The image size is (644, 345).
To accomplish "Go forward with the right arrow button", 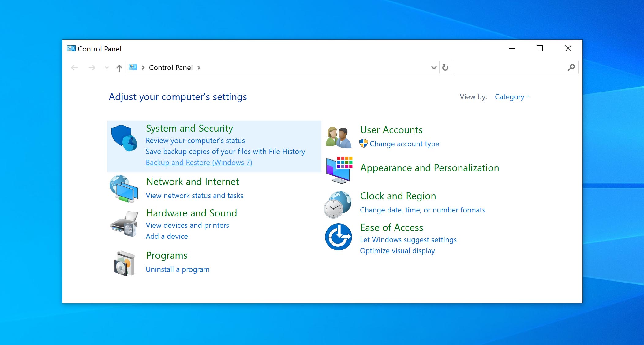I will click(92, 68).
